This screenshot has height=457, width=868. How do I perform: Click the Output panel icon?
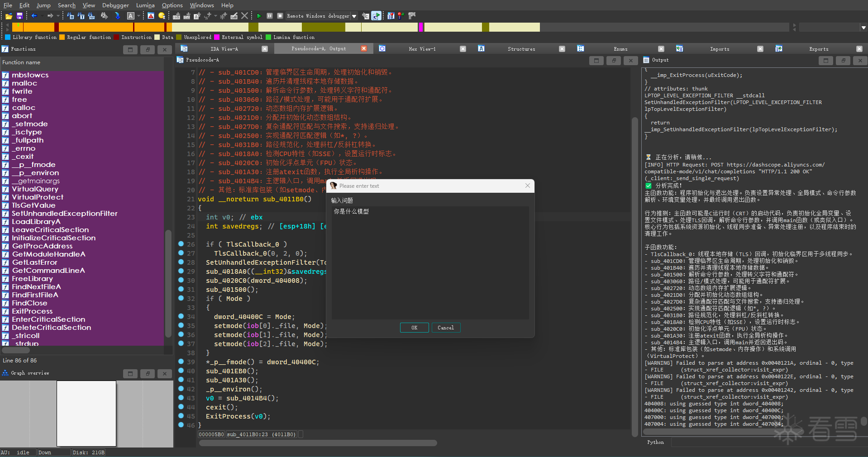[x=646, y=60]
